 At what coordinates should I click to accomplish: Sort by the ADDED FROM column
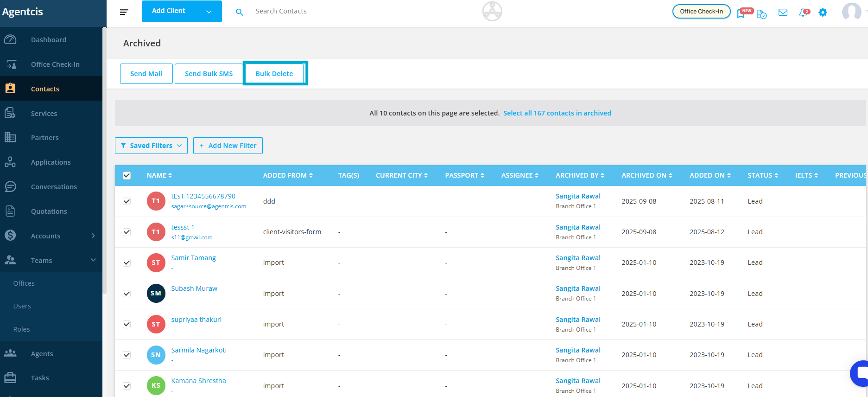(288, 175)
